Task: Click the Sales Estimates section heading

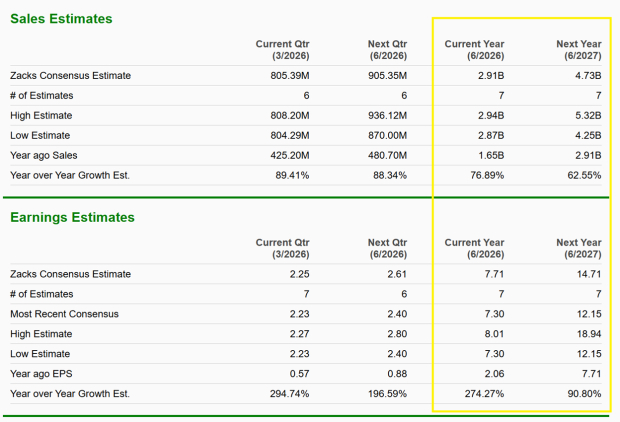Action: 61,19
